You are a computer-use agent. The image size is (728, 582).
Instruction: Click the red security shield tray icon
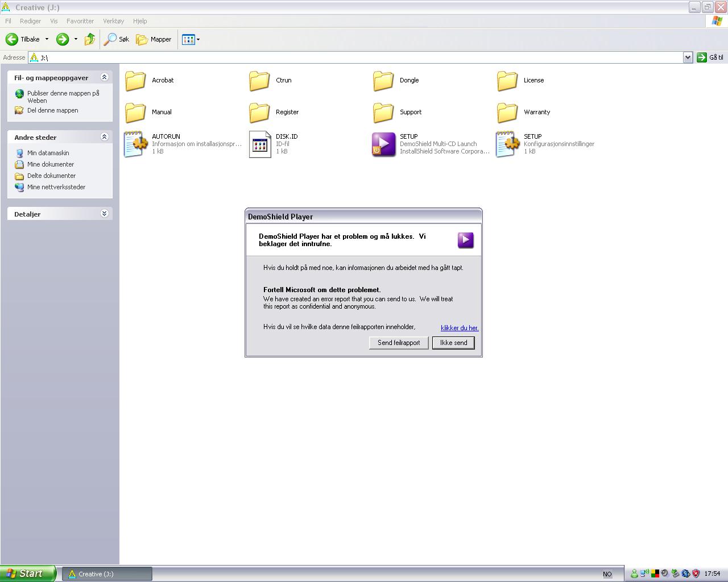pos(696,574)
